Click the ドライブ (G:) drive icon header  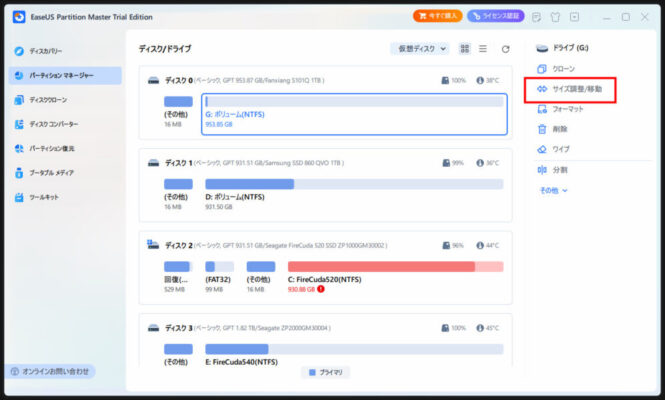click(x=542, y=48)
